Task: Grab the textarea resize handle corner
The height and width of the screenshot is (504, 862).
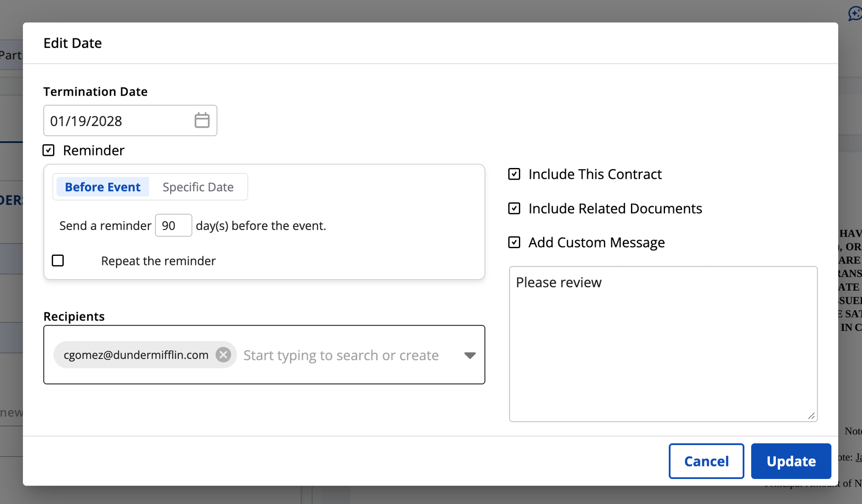Action: (x=812, y=416)
